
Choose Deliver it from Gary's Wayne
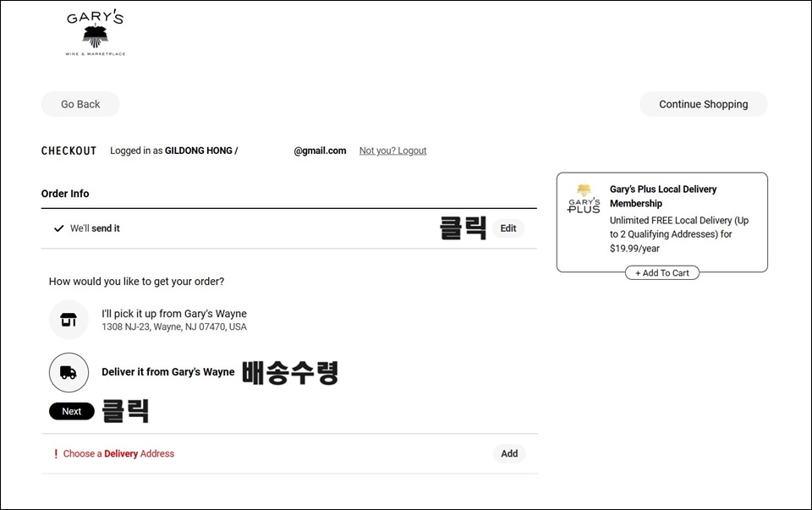pos(167,372)
